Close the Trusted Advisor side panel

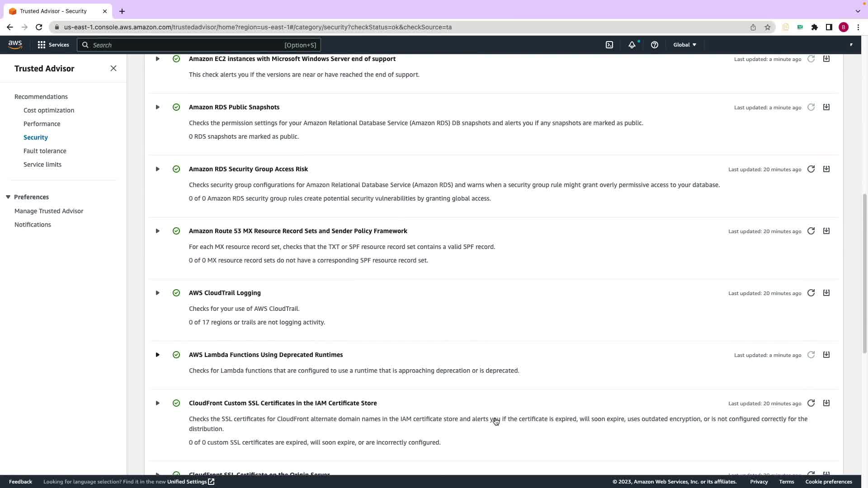[x=113, y=68]
